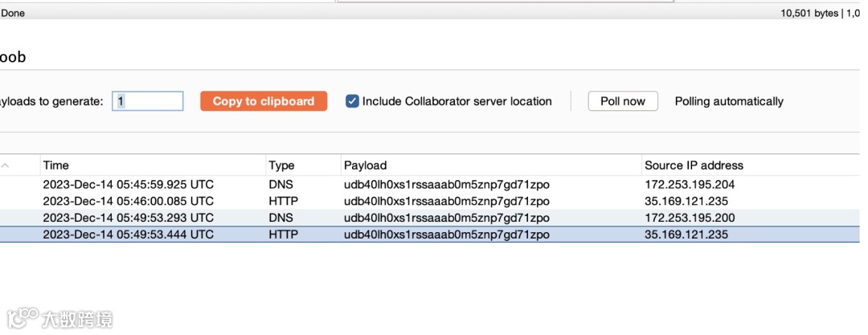Click source IP 172.253.195.204 cell

pos(690,185)
